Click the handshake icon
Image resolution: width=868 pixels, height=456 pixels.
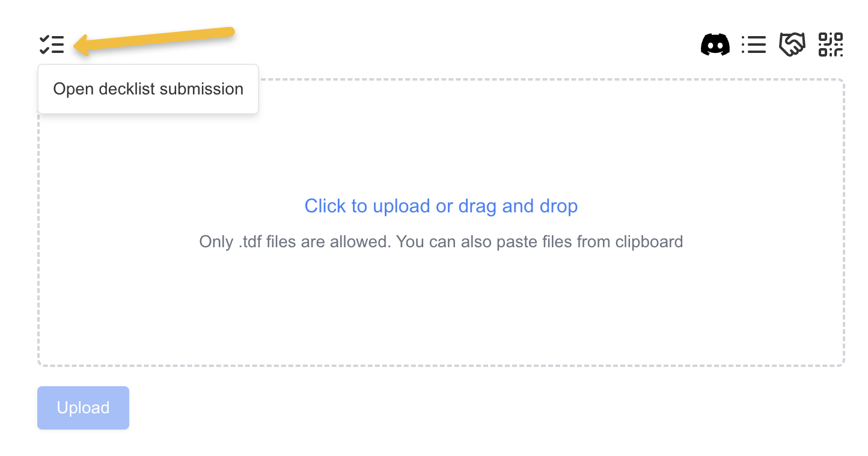pyautogui.click(x=792, y=45)
